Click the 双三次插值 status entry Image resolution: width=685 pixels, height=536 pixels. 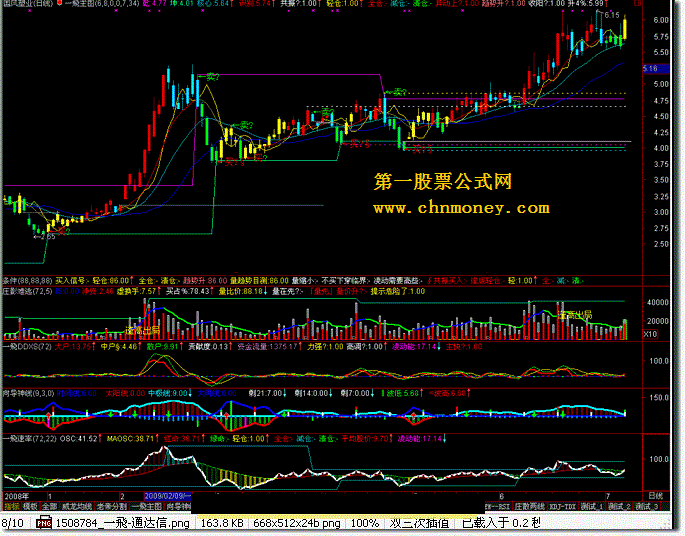click(x=419, y=523)
